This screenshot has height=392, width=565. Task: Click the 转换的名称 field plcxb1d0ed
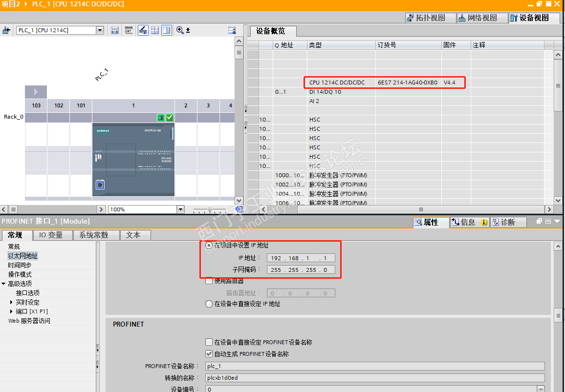[x=375, y=378]
